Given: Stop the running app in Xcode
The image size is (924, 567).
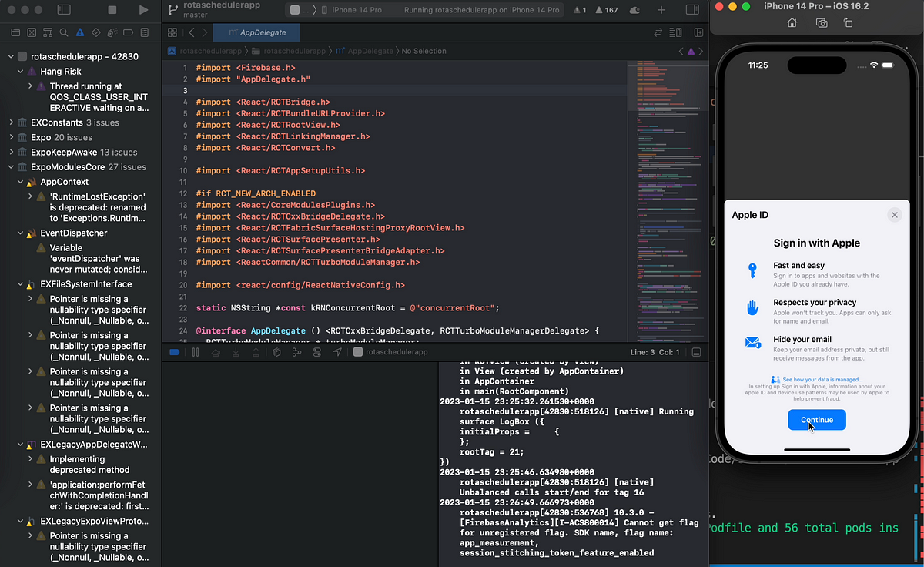Looking at the screenshot, I should pos(112,10).
